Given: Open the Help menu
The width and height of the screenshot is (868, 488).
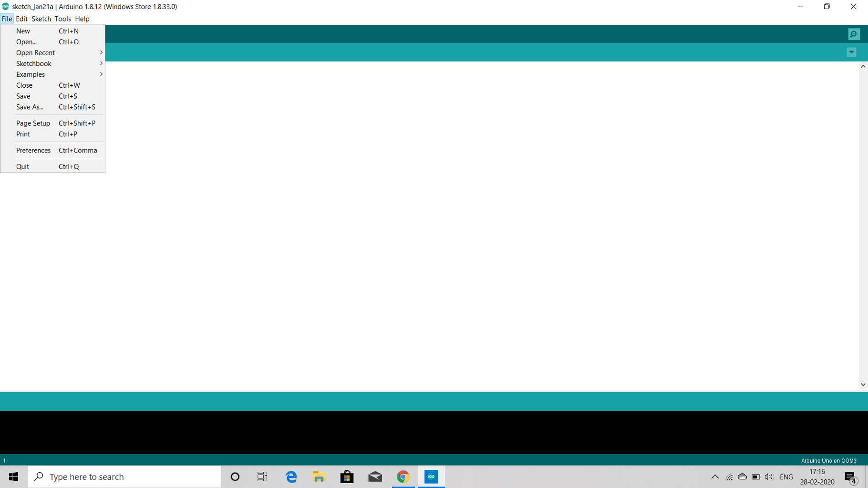Looking at the screenshot, I should [82, 19].
